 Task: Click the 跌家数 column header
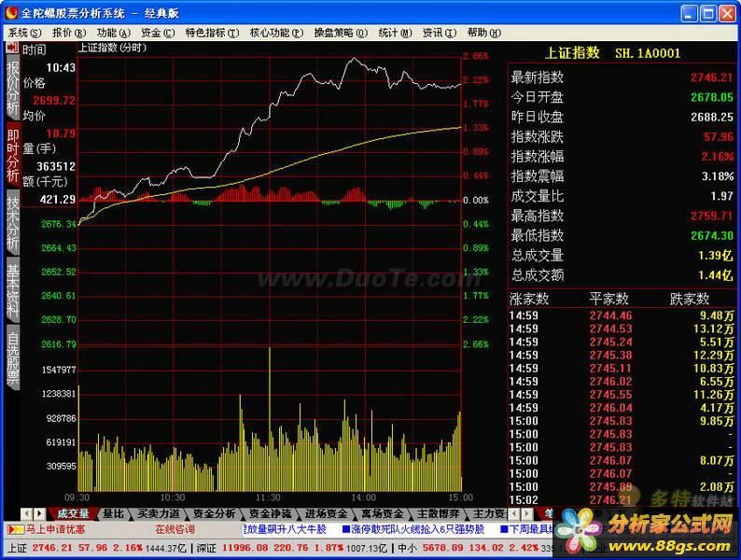coord(690,300)
